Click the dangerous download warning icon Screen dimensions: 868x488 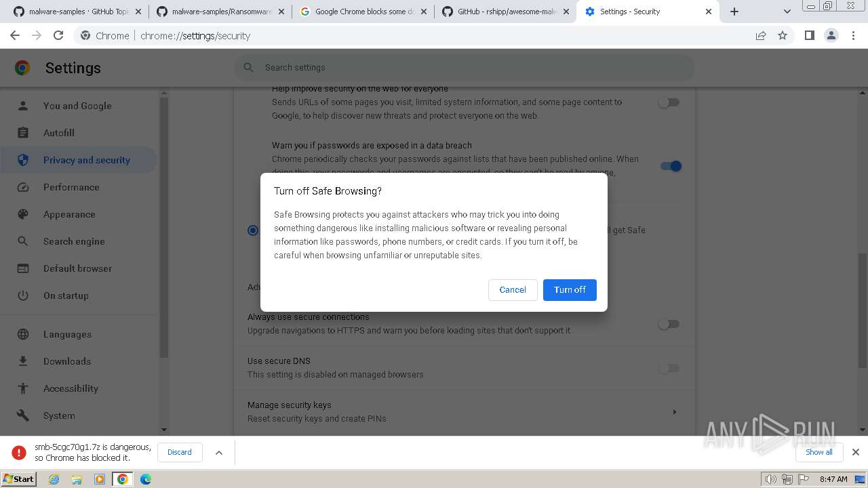coord(19,452)
